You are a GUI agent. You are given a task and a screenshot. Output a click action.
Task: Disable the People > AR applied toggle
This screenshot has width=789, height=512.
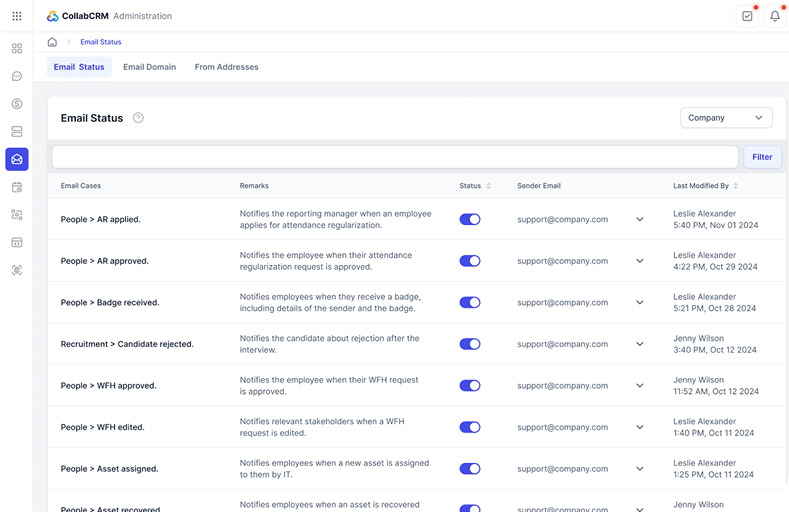tap(469, 219)
